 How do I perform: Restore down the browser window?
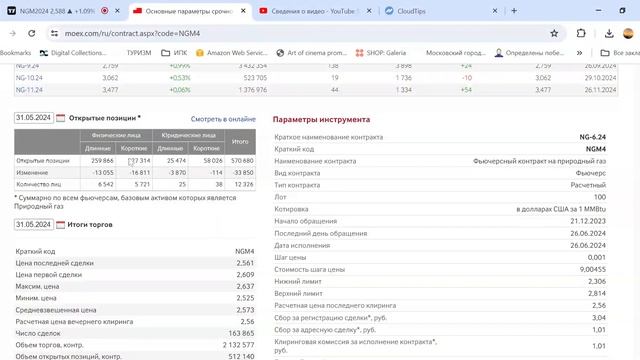pos(622,11)
